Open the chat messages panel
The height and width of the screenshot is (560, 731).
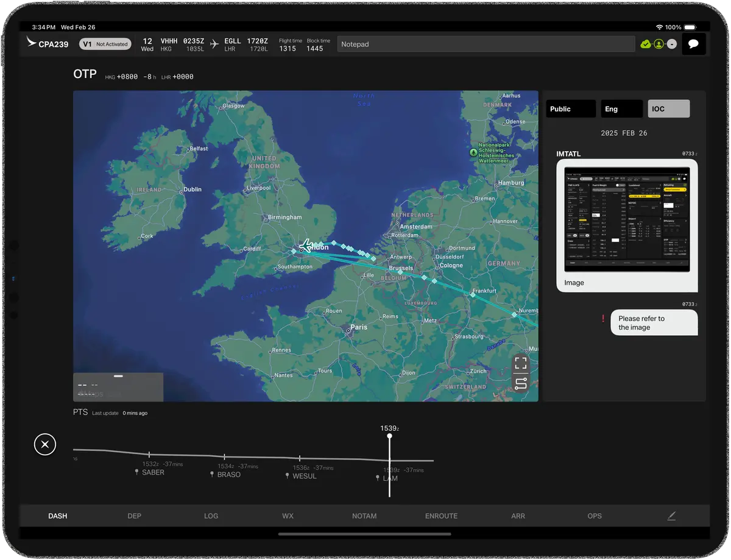click(x=694, y=44)
